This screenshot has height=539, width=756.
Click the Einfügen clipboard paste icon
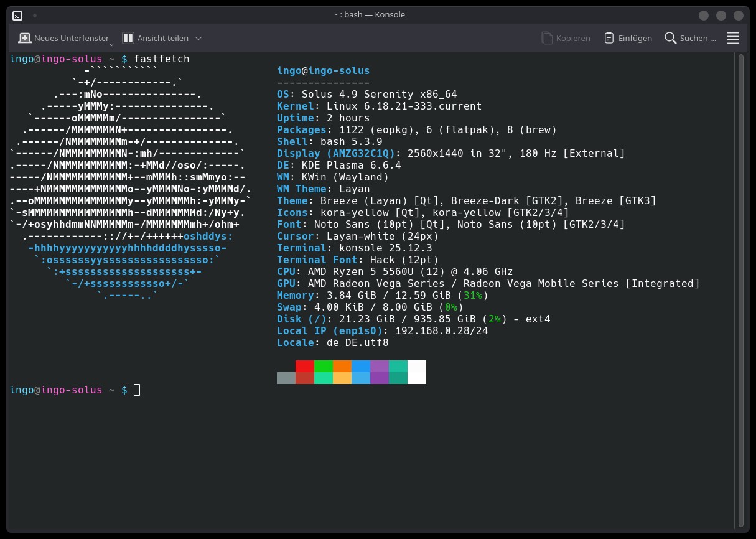coord(609,38)
